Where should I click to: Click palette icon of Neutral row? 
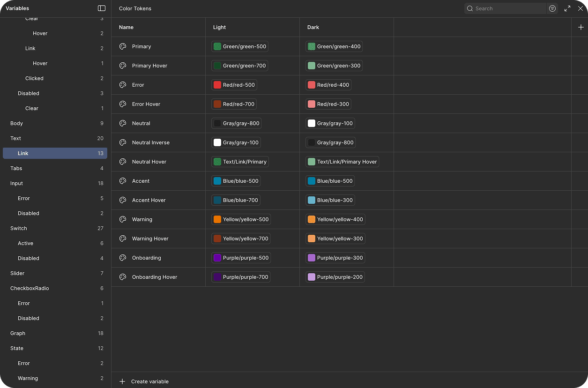pyautogui.click(x=123, y=123)
